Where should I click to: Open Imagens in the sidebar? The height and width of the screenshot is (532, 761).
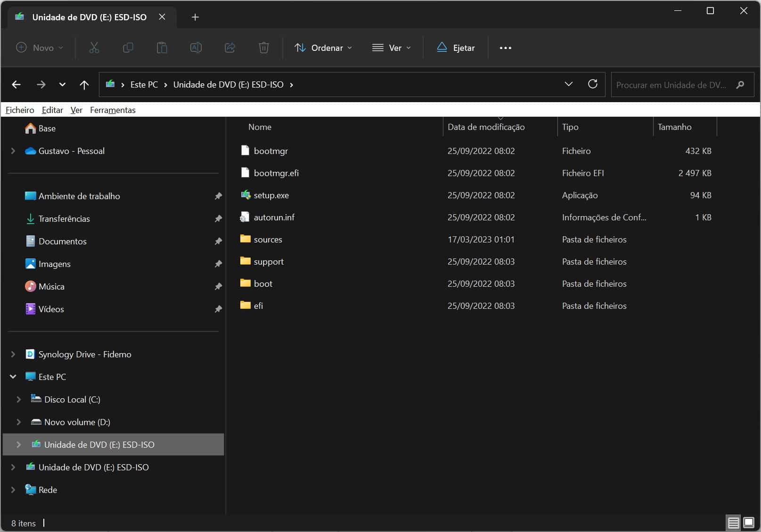[55, 264]
